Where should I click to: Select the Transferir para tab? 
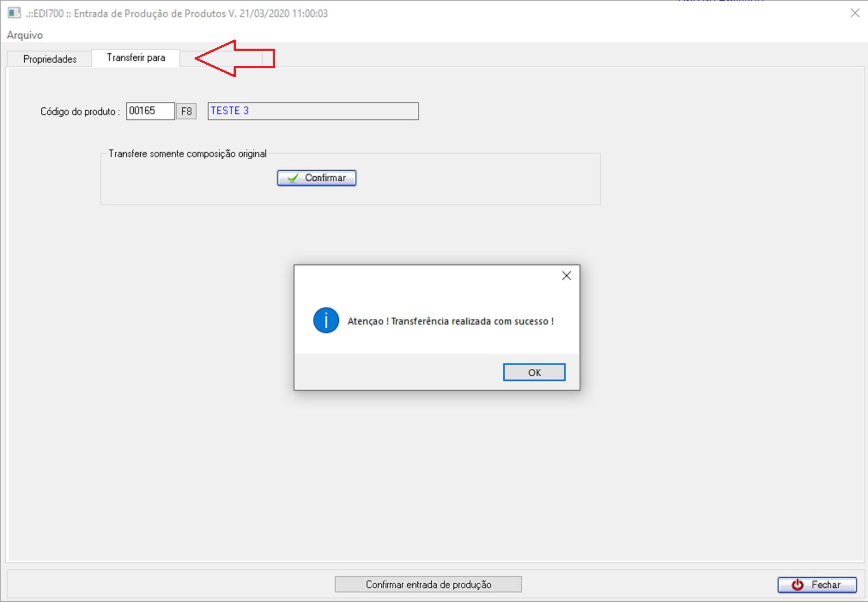click(135, 58)
